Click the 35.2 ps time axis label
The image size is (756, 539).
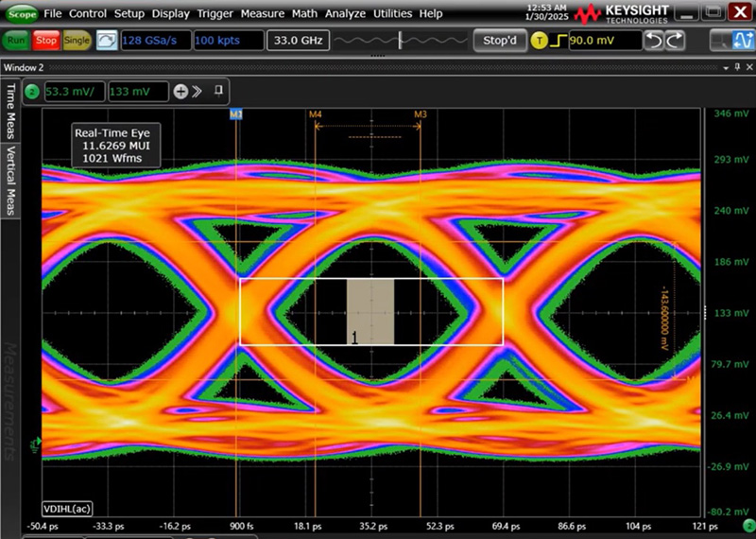click(373, 526)
